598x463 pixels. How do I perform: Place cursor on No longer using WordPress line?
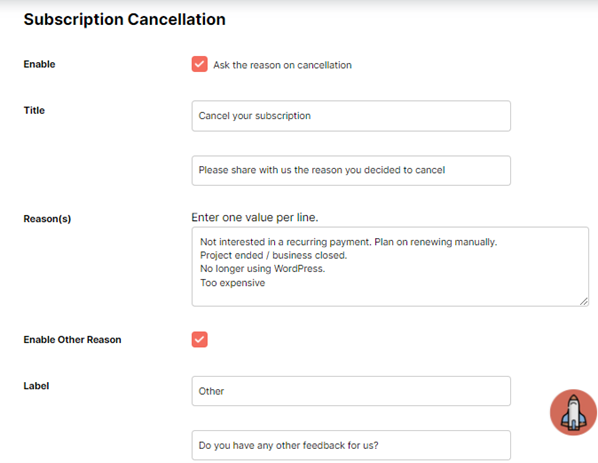[x=262, y=269]
